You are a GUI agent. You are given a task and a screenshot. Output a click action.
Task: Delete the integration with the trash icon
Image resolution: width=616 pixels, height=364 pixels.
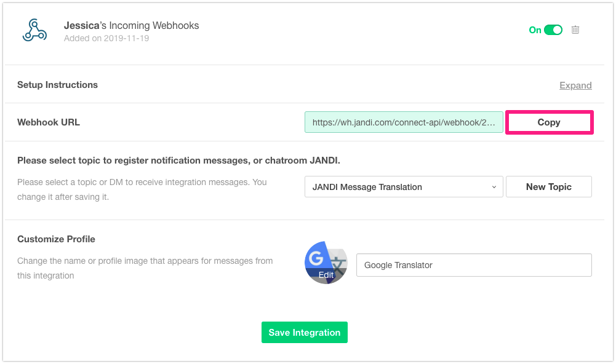pos(575,30)
